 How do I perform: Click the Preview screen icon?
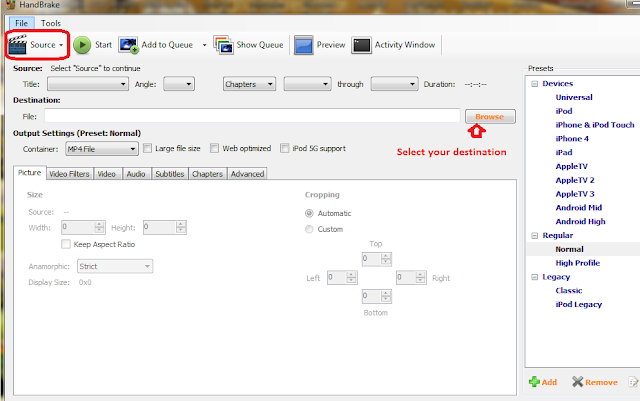(304, 45)
